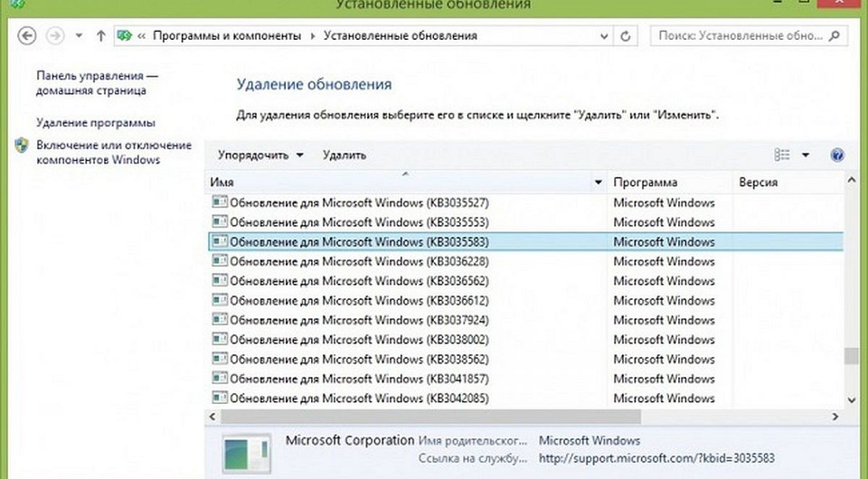Open the 'Упорядочить' menu
The image size is (868, 479).
(260, 155)
